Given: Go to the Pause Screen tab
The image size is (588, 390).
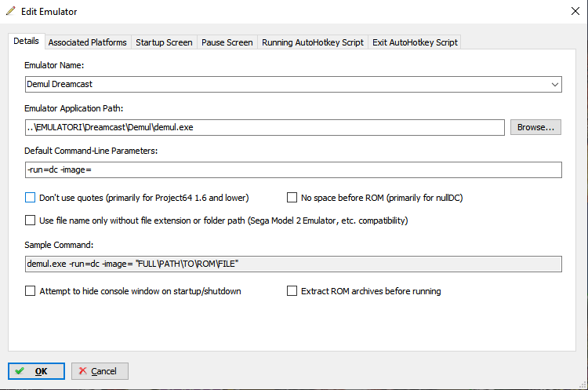Looking at the screenshot, I should point(227,42).
